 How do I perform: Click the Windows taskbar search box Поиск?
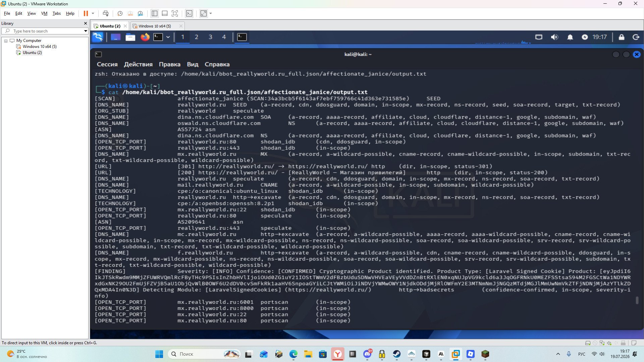pos(204,354)
